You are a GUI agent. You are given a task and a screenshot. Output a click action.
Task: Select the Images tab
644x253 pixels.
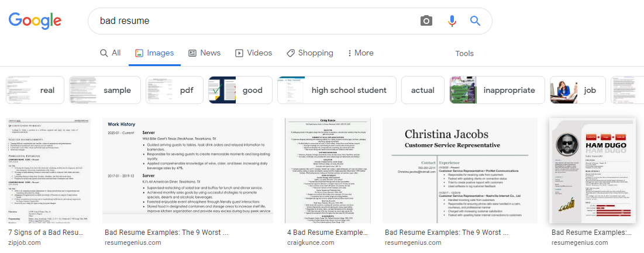(x=154, y=53)
